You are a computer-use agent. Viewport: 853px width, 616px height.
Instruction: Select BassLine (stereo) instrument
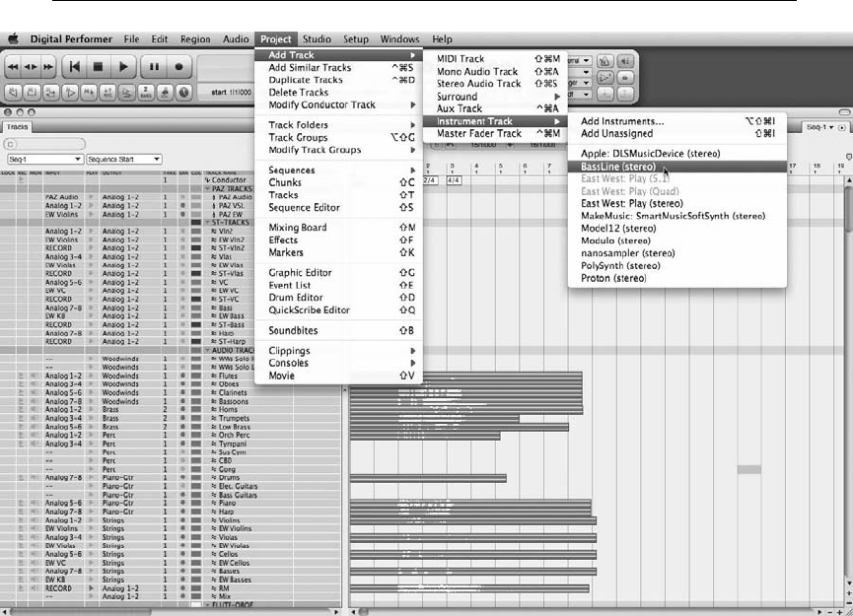click(x=676, y=167)
